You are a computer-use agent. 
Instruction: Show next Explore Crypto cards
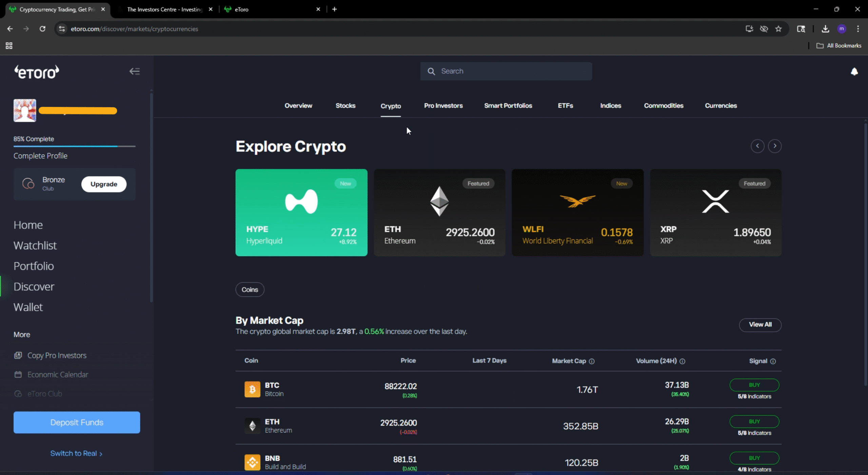(775, 146)
